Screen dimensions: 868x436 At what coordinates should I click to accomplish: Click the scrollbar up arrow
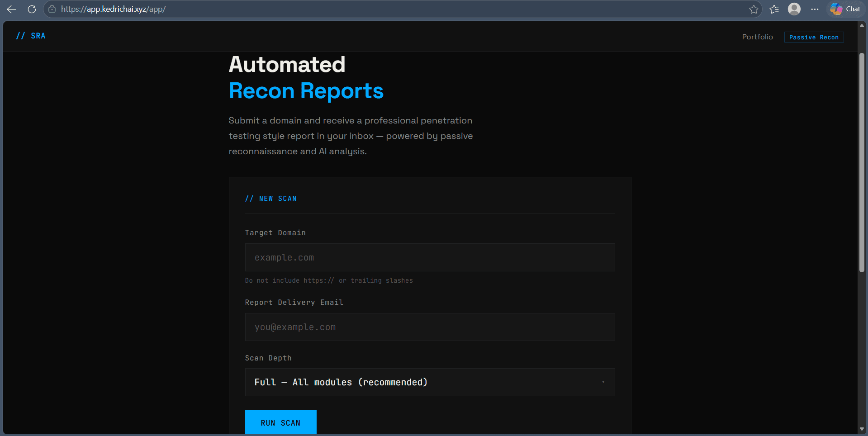[862, 26]
